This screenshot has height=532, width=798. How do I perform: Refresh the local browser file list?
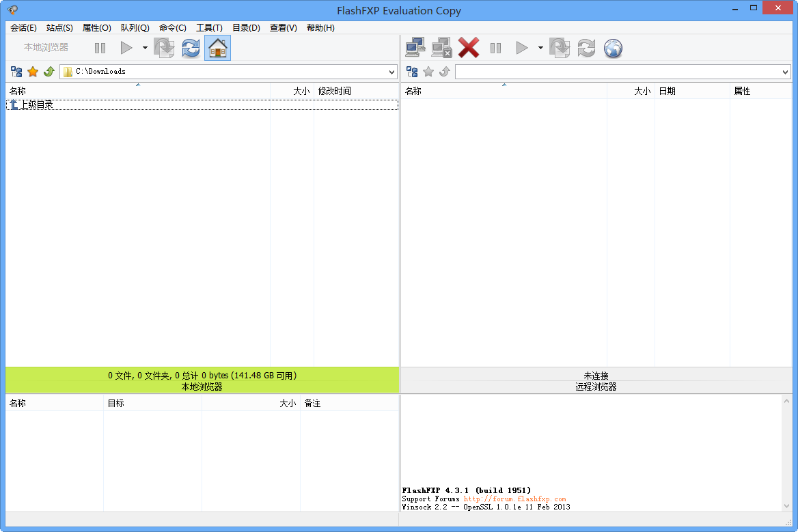[191, 48]
